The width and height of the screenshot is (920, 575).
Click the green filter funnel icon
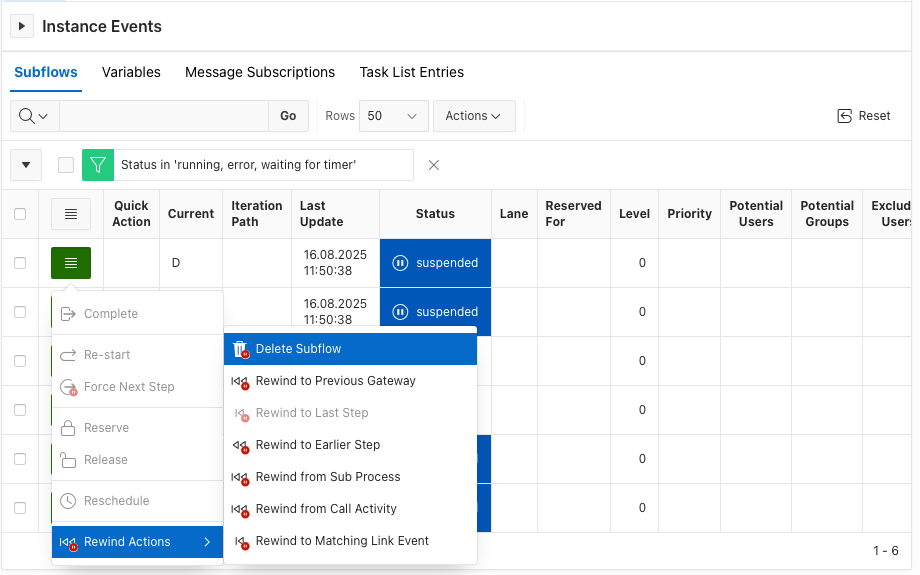98,165
